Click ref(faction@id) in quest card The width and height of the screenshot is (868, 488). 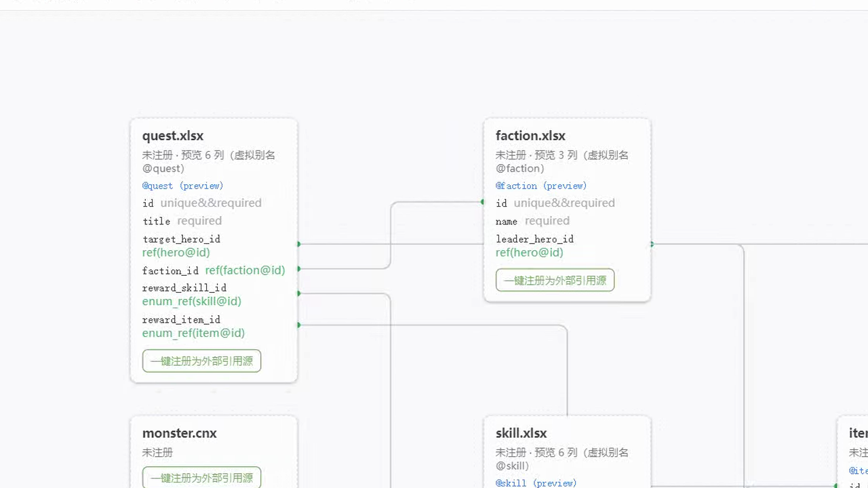tap(245, 270)
